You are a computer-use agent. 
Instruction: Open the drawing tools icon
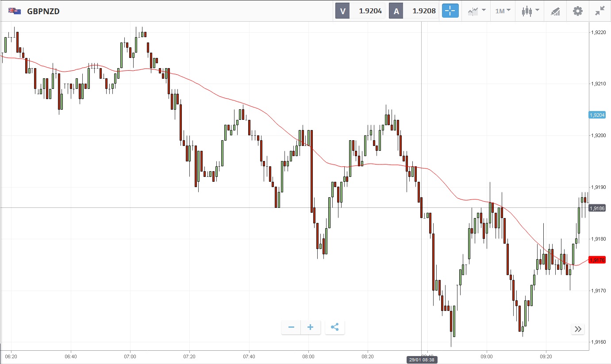tap(556, 11)
